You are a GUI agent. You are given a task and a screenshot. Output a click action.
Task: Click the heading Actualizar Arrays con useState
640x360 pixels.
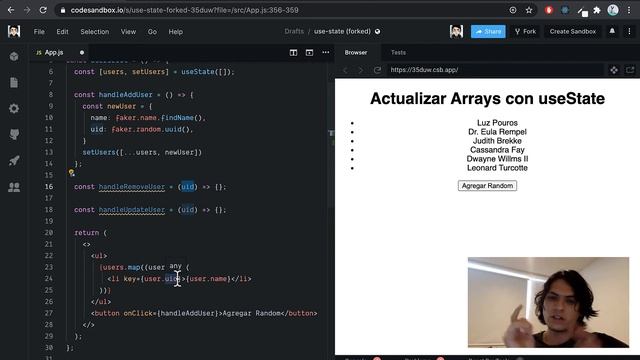(x=487, y=98)
